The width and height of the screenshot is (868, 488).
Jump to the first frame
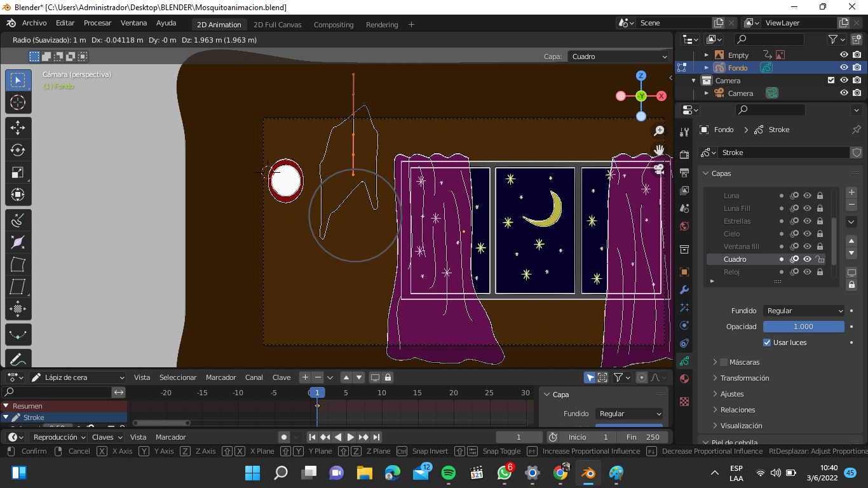pyautogui.click(x=312, y=437)
